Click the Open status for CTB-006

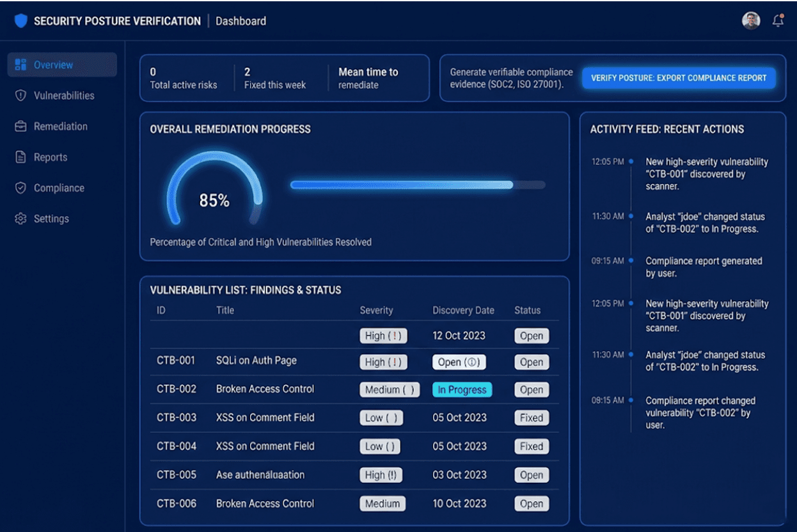click(532, 504)
